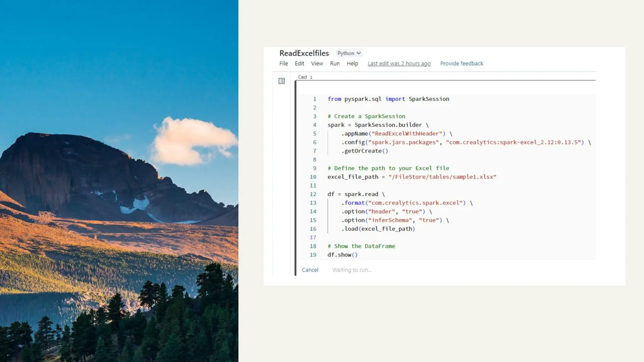Expand the Python language dropdown
Viewport: 644px width, 362px height.
349,53
